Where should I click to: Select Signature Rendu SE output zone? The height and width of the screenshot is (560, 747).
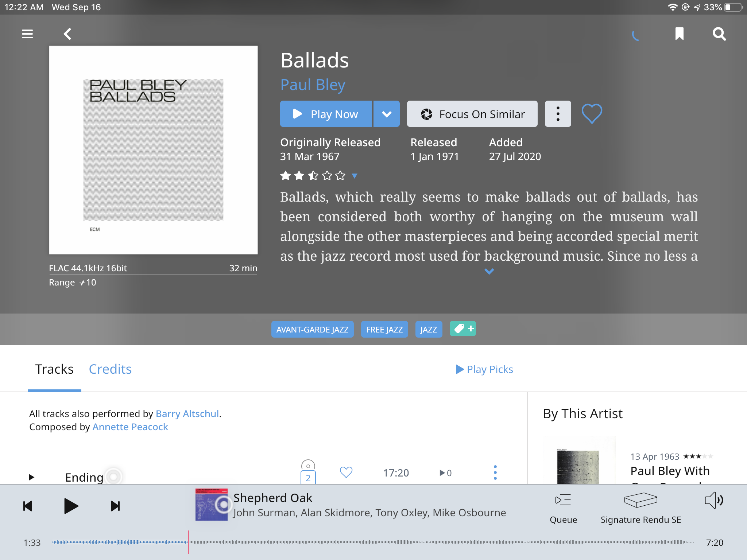(640, 509)
